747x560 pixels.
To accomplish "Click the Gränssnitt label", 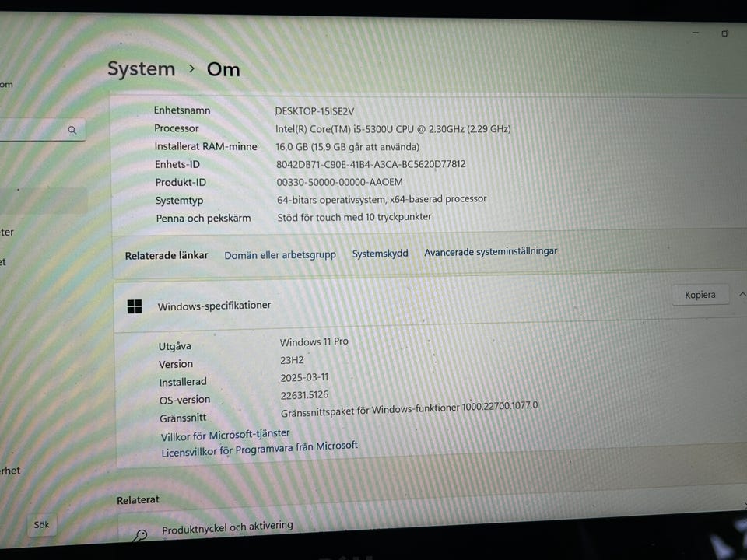I will point(182,418).
